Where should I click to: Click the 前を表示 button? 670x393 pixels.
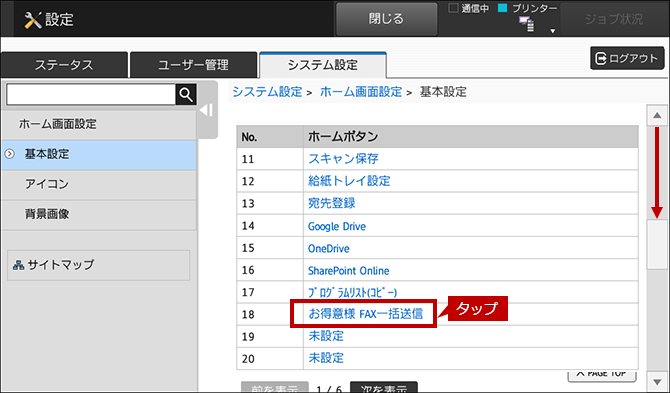(275, 387)
